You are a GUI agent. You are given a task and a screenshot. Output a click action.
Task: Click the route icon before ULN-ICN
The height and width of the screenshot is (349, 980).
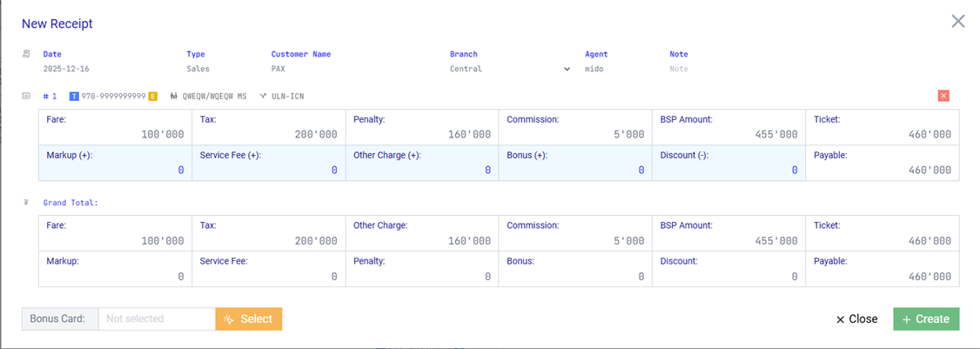coord(263,96)
